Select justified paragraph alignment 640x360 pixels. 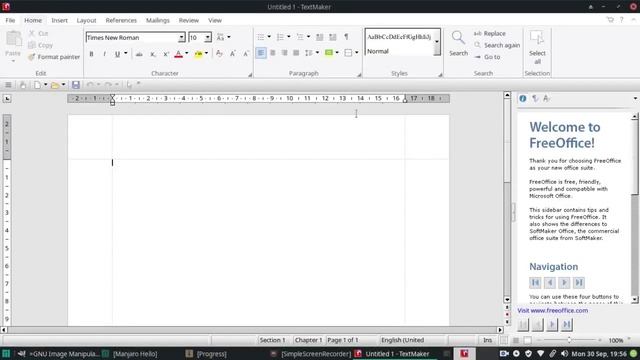pos(296,53)
